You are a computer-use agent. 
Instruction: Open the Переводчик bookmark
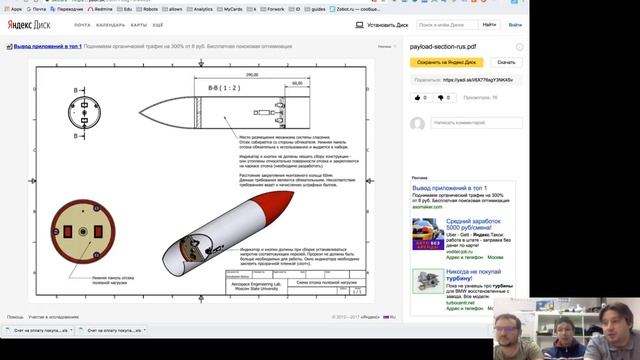point(67,9)
